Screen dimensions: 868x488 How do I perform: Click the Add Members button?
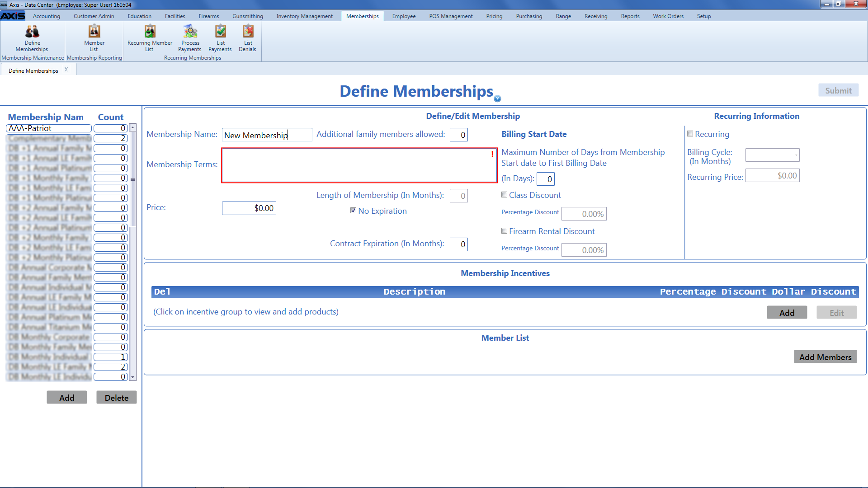(x=825, y=357)
